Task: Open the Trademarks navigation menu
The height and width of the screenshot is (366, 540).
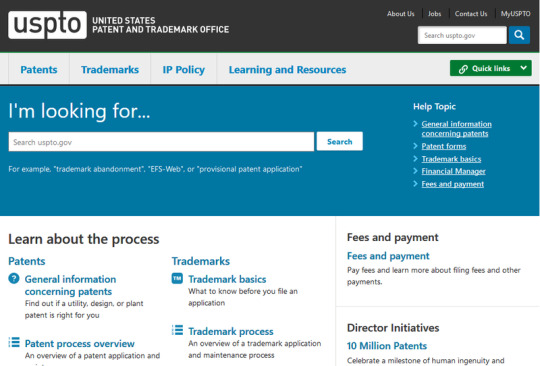Action: coord(110,70)
